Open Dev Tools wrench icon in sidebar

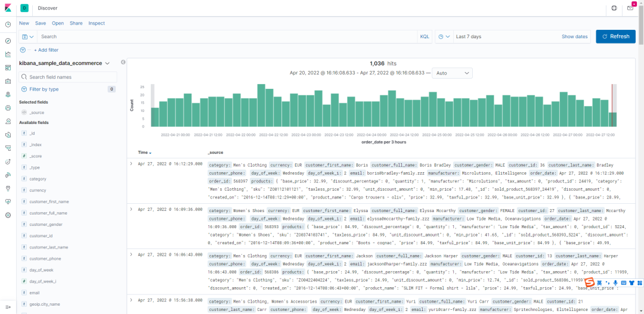(8, 188)
